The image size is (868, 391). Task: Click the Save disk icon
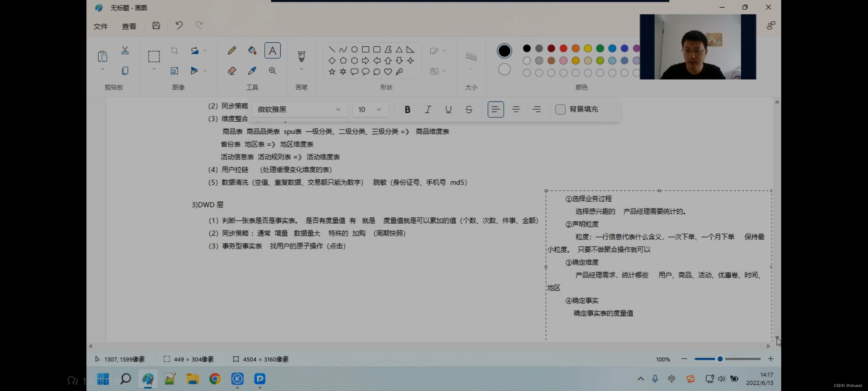[x=156, y=25]
